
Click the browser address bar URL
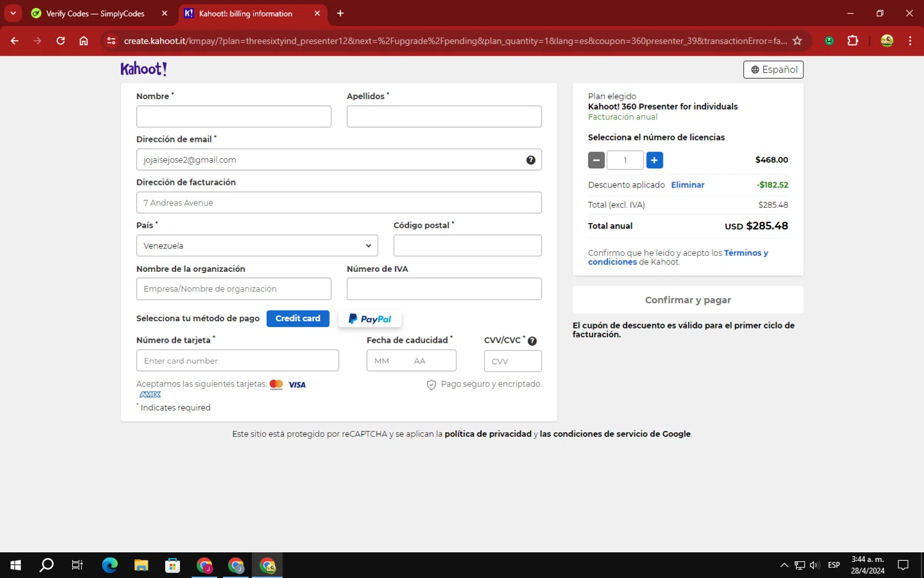[x=455, y=41]
